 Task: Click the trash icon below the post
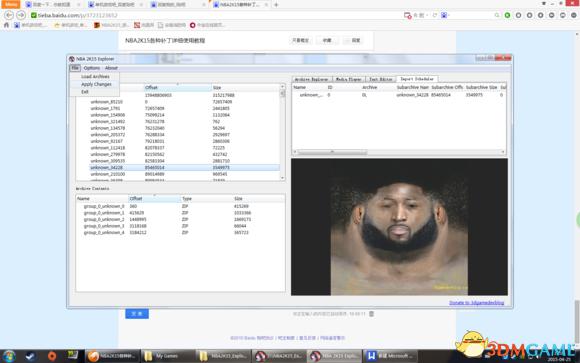371,314
